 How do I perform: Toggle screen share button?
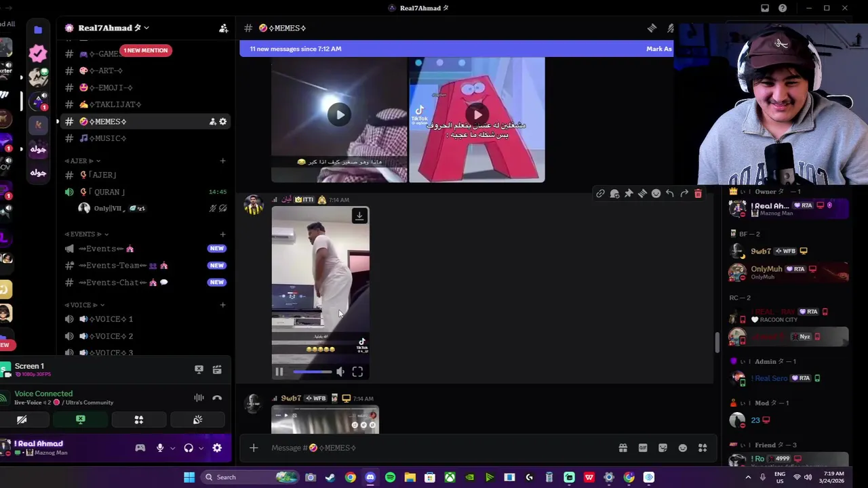coord(81,420)
